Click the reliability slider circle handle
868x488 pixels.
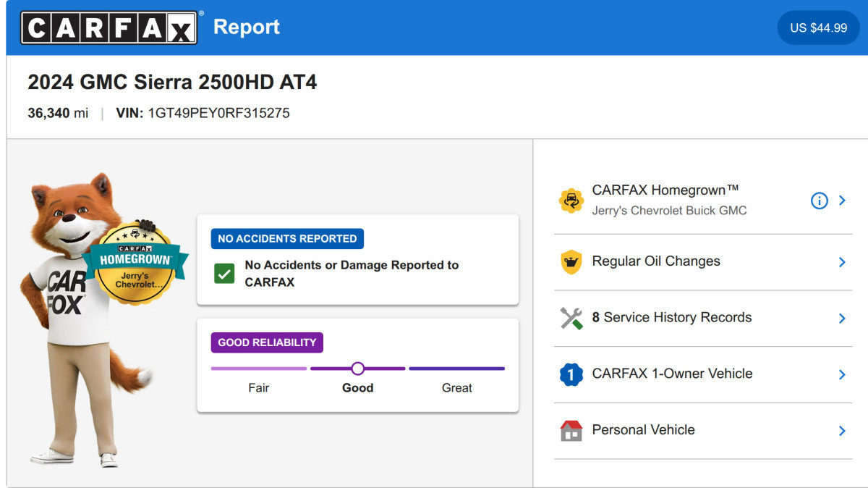tap(357, 369)
